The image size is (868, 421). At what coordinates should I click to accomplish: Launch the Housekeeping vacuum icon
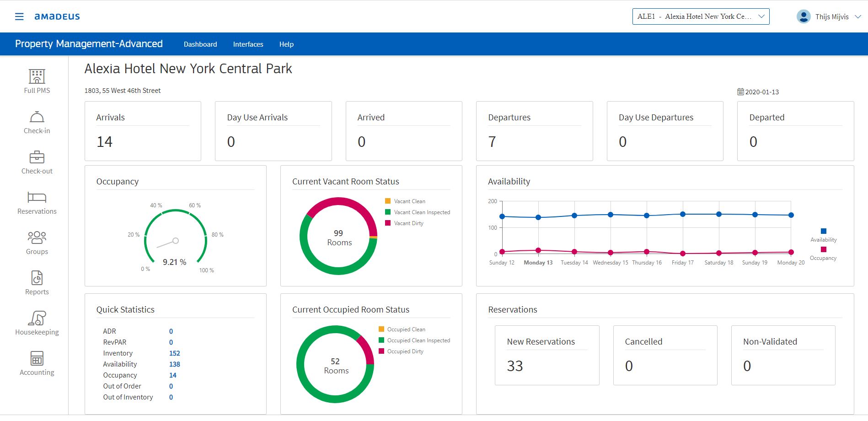coord(37,318)
